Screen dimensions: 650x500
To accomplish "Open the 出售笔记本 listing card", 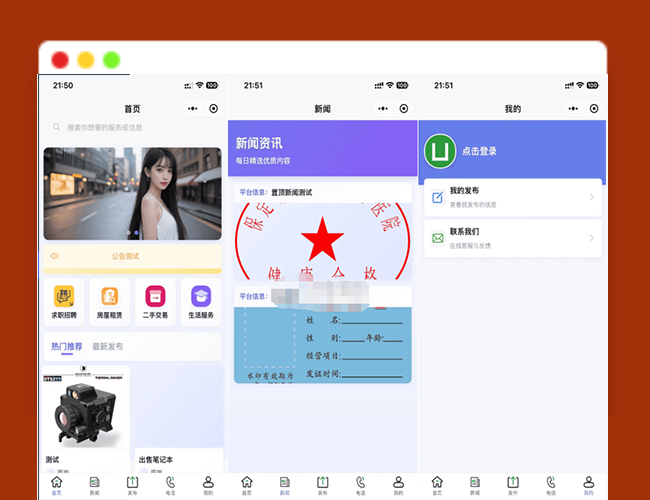I will click(179, 419).
